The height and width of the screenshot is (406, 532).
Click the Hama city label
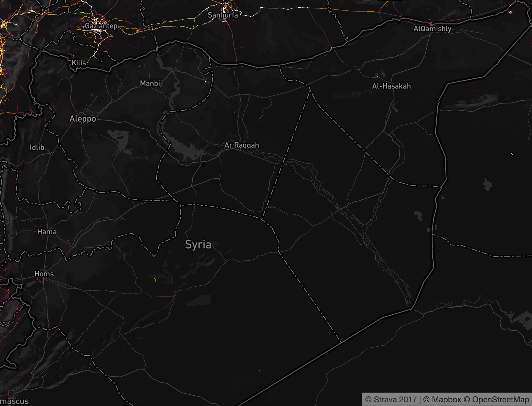pyautogui.click(x=47, y=232)
